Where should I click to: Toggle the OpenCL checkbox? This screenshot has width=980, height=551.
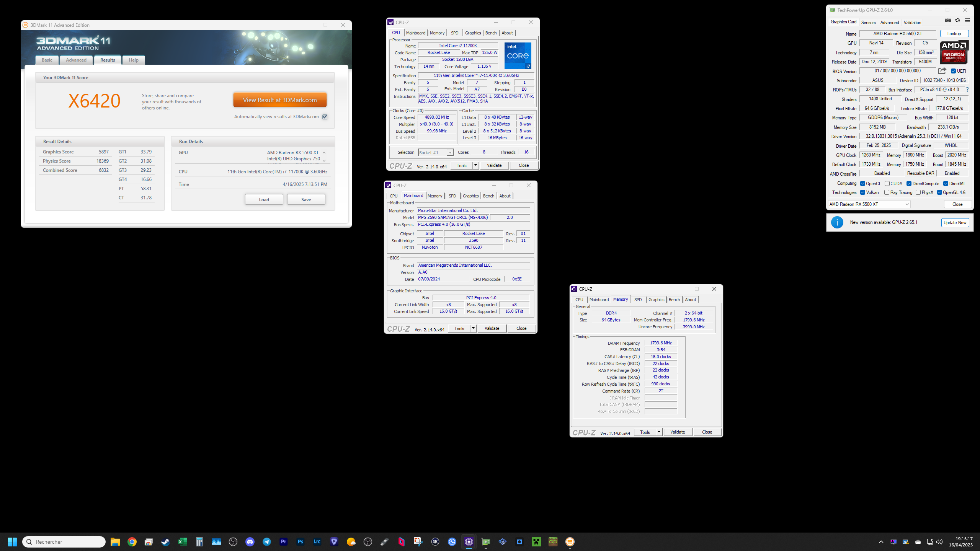pos(863,184)
